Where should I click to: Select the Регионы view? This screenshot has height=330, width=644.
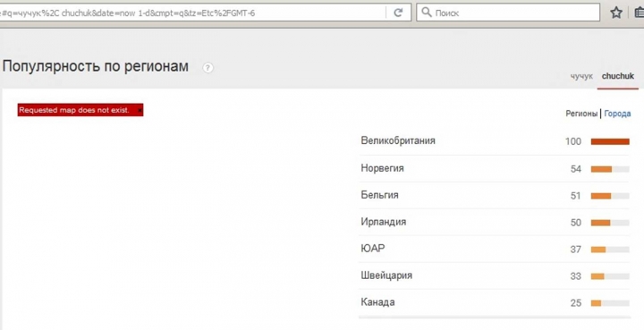tap(581, 114)
